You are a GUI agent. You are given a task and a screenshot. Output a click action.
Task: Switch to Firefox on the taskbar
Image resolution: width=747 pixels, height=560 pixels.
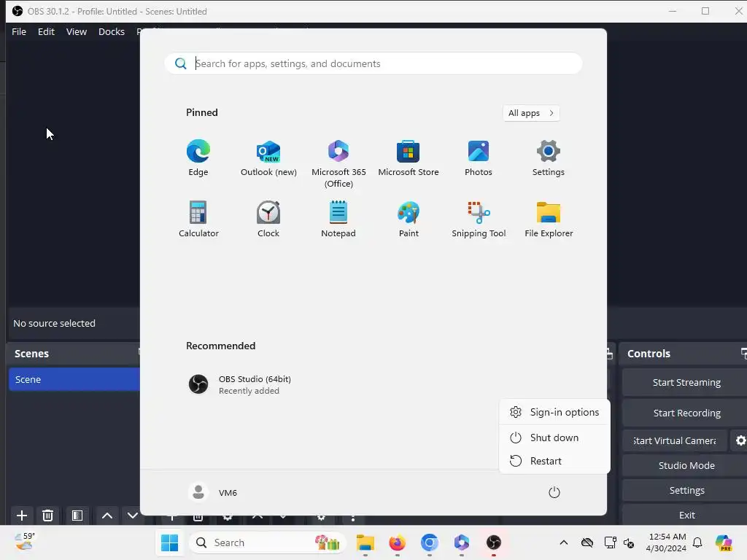click(x=398, y=542)
